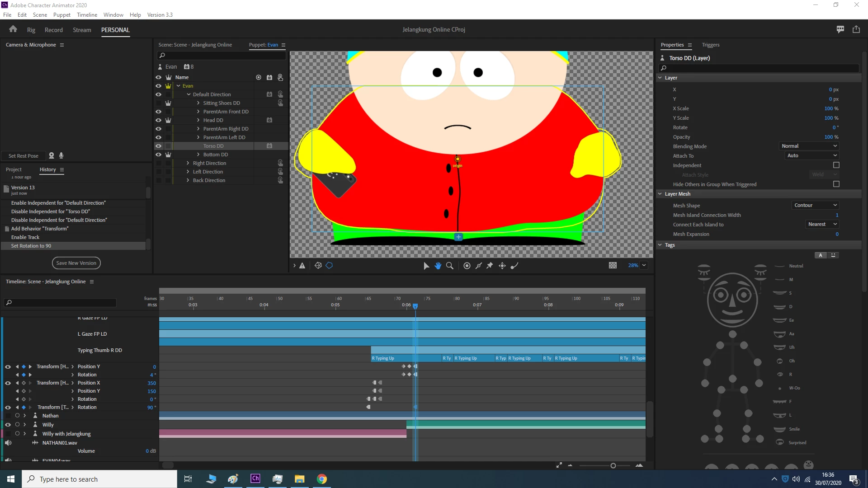Viewport: 868px width, 488px height.
Task: Switch to the Record workspace
Action: pyautogui.click(x=53, y=30)
